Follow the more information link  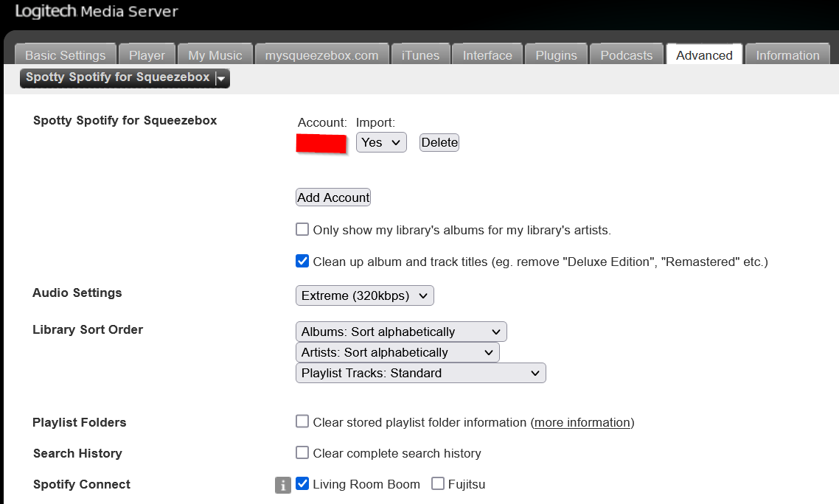pos(582,423)
